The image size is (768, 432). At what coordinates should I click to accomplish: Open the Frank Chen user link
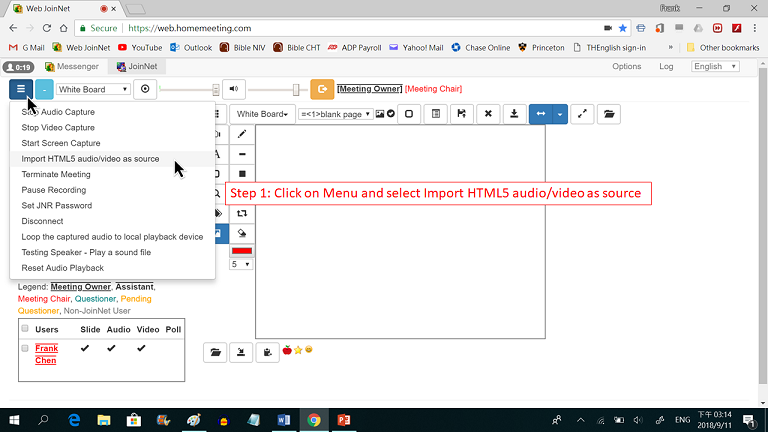(x=46, y=354)
